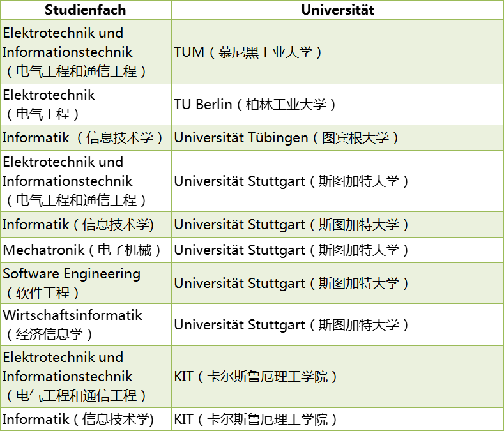
Task: Select the Informatik cell in Tübingen row
Action: 86,137
